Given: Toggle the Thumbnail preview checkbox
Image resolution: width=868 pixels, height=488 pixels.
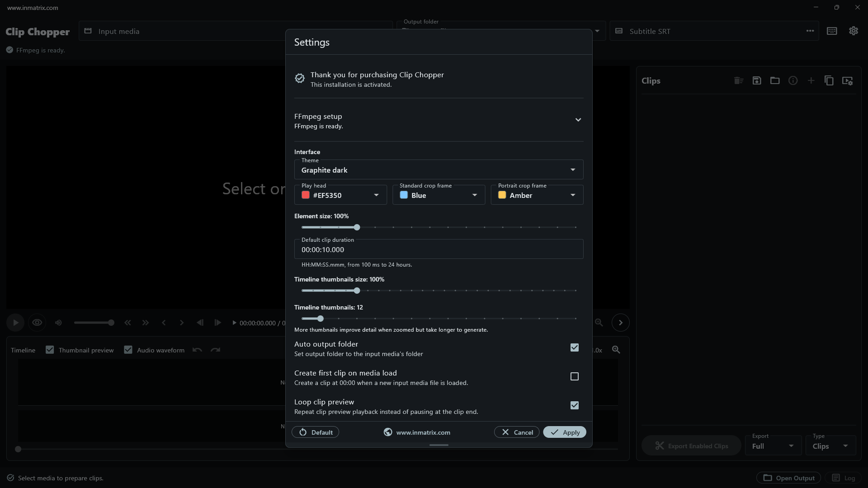Looking at the screenshot, I should point(50,350).
